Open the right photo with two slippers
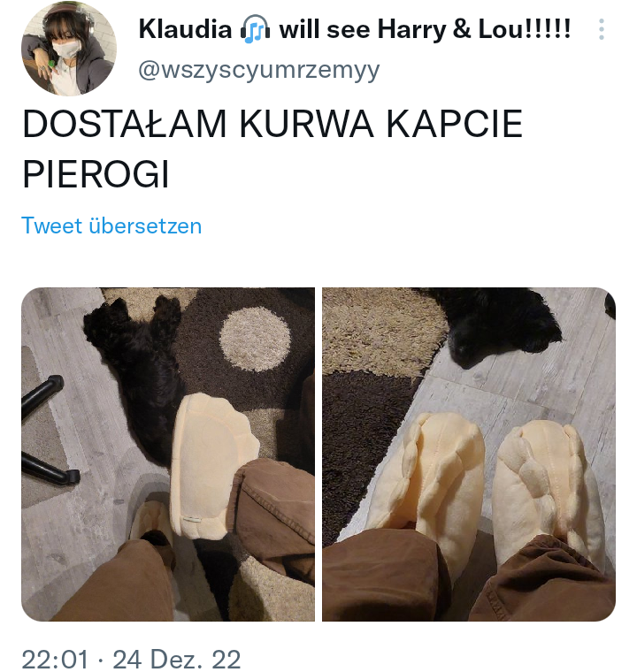Screen dimensions: 637x672 tap(469, 454)
